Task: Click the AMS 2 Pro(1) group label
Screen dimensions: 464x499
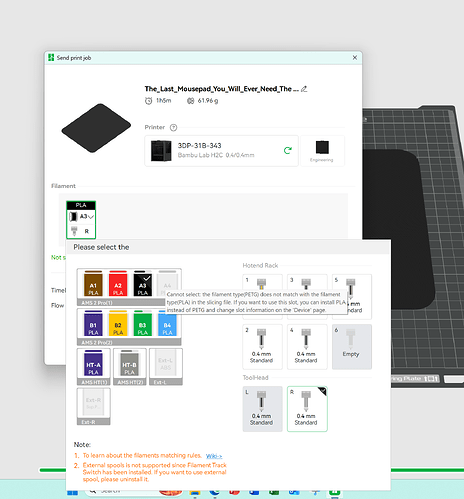Action: pyautogui.click(x=97, y=303)
